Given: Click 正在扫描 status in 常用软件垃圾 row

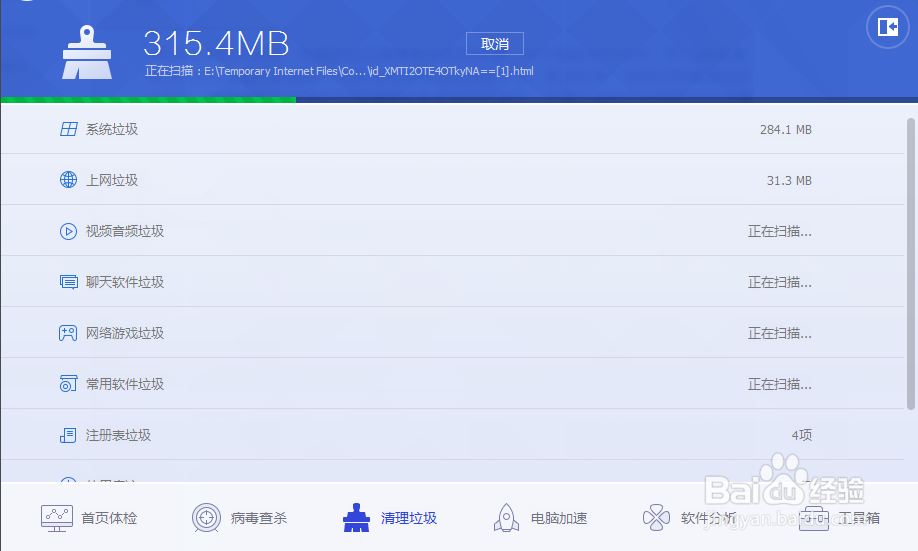Looking at the screenshot, I should [x=779, y=384].
